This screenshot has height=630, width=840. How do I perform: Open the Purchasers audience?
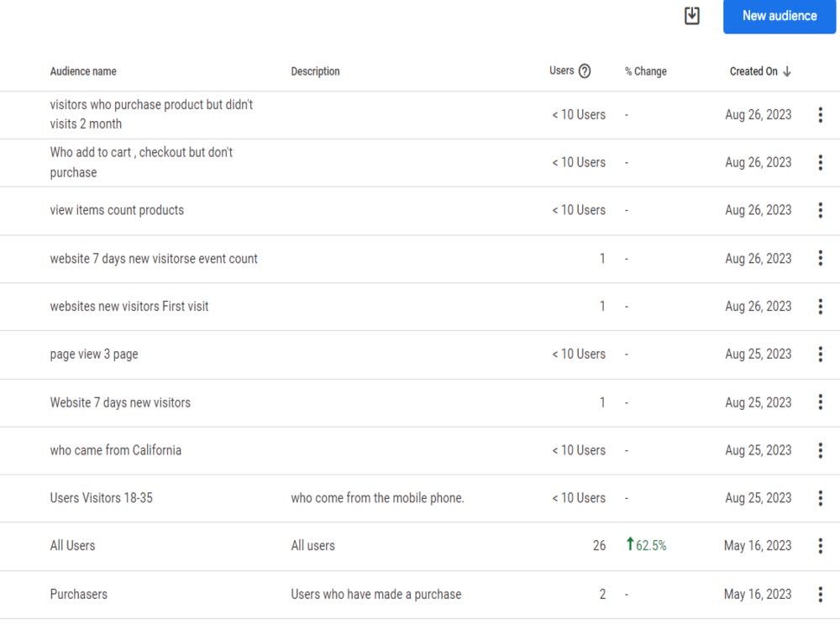[79, 594]
